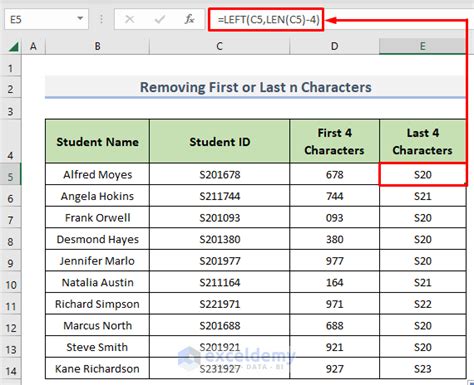Viewport: 474px width, 385px height.
Task: Select cell with value 380
Action: 335,239
